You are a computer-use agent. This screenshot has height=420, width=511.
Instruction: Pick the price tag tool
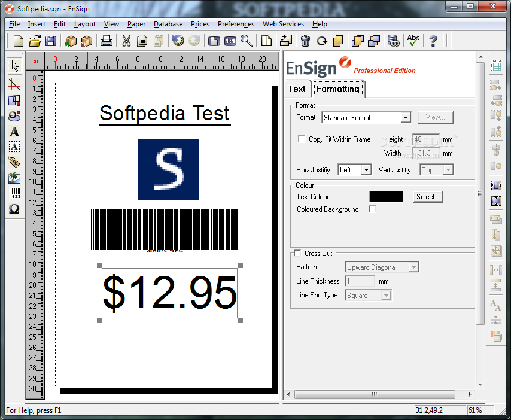coord(14,162)
